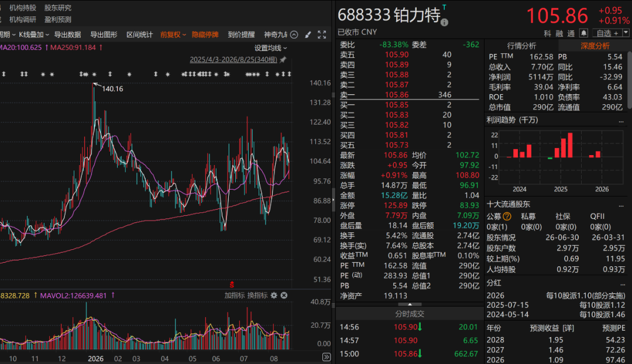632x364 pixels.
Task: Open the 机构调研 tab
Action: [23, 19]
